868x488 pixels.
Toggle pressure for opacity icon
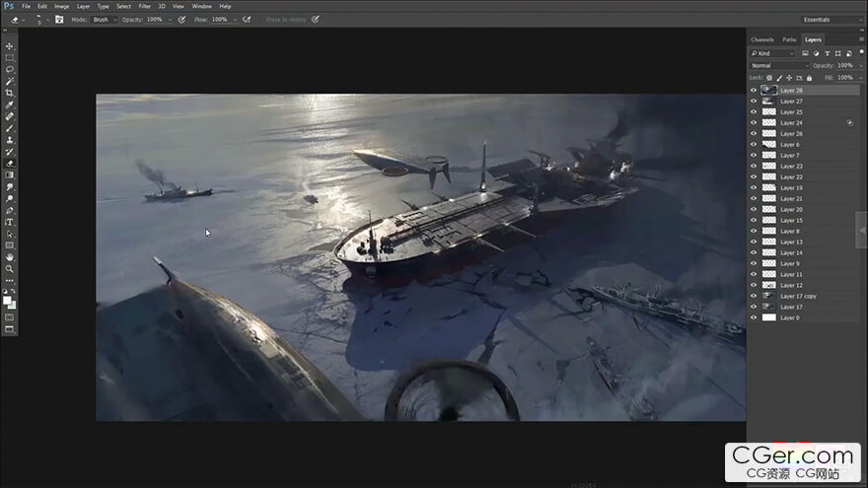181,20
